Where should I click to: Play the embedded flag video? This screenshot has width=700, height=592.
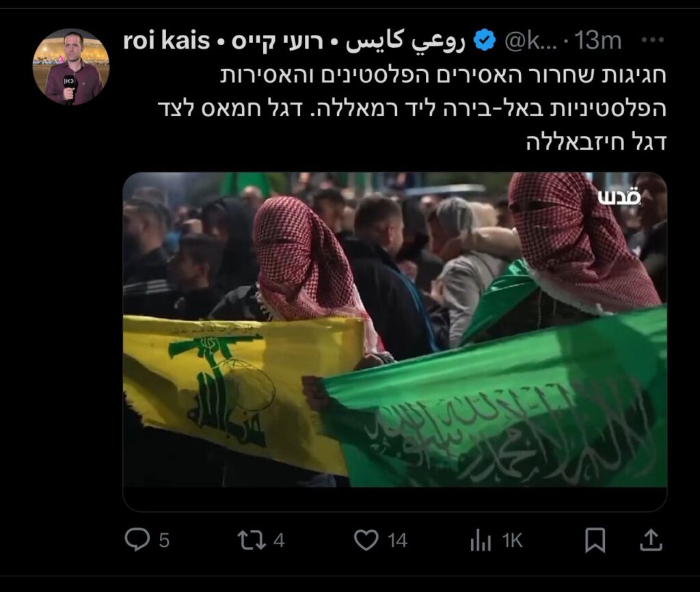[x=395, y=329]
